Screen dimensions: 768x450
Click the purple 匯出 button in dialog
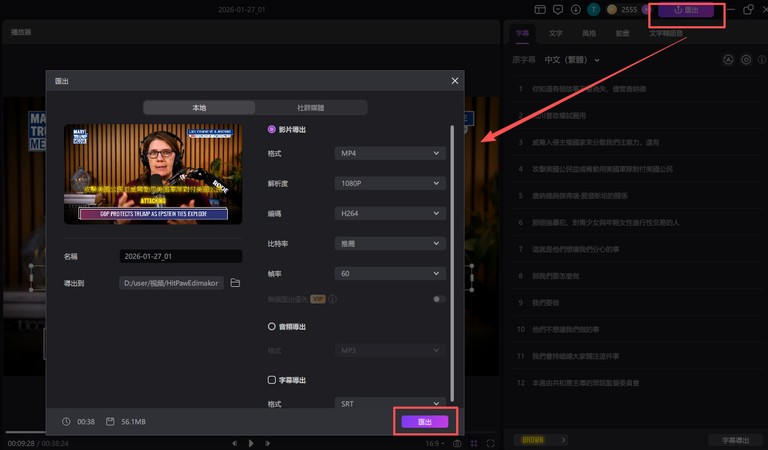[x=424, y=422]
